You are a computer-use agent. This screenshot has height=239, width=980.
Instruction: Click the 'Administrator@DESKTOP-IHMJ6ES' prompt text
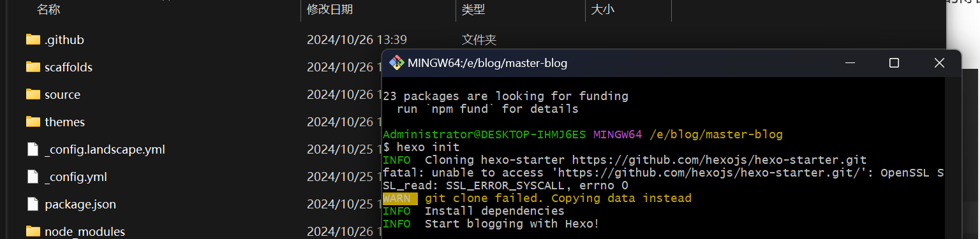[x=484, y=134]
